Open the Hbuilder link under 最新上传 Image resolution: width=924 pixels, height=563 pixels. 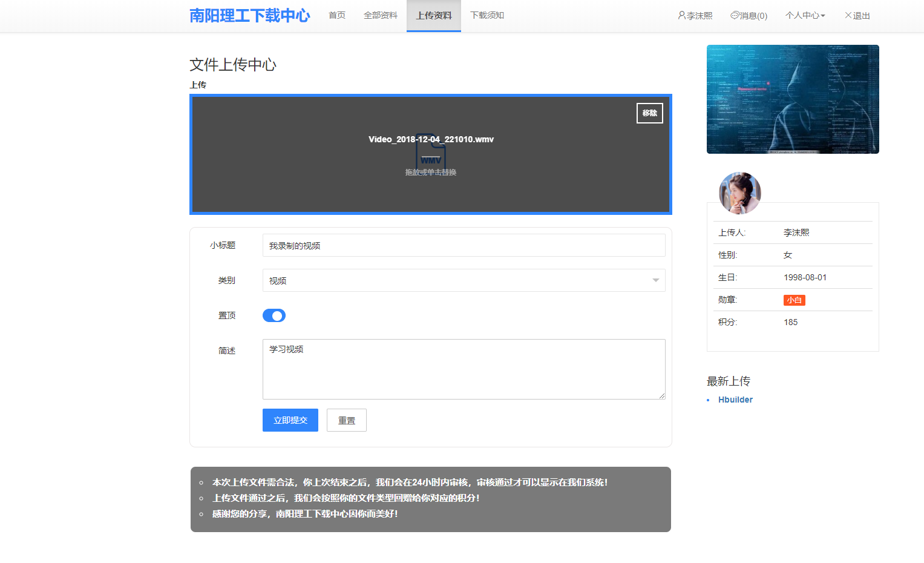tap(735, 399)
